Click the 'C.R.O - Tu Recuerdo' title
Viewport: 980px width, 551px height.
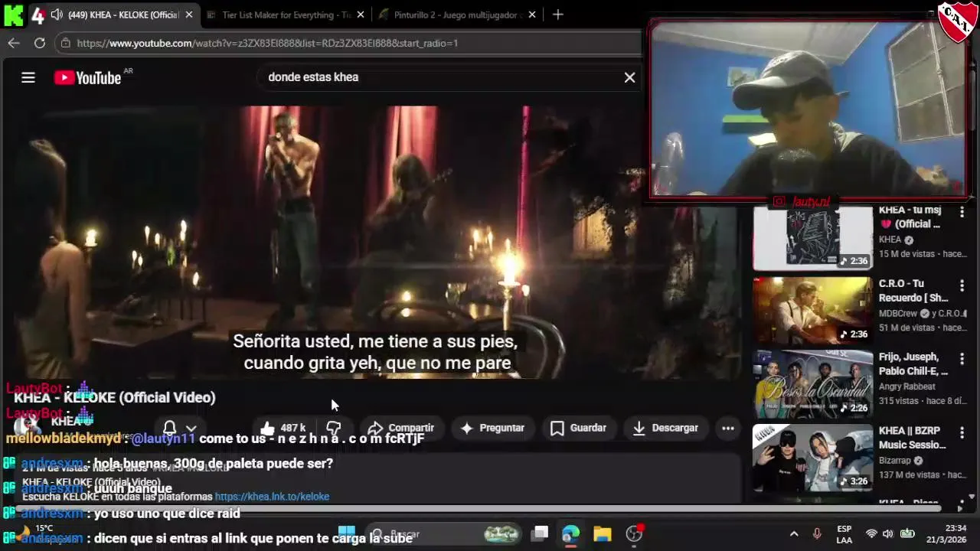coord(913,291)
